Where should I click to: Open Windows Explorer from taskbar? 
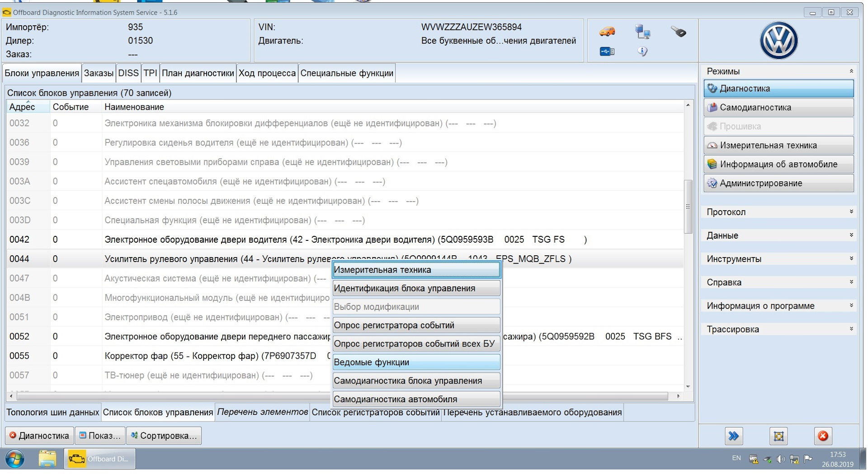47,460
